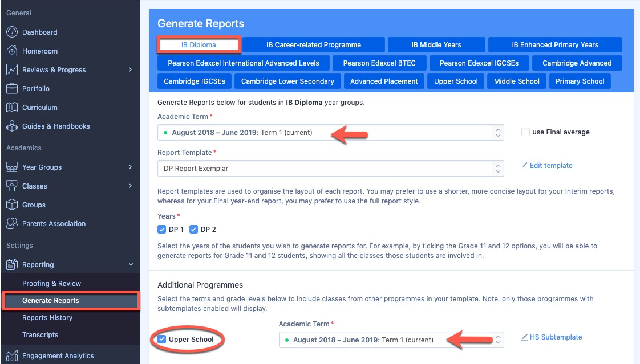
Task: Switch to the IB Diploma tab
Action: (x=199, y=45)
